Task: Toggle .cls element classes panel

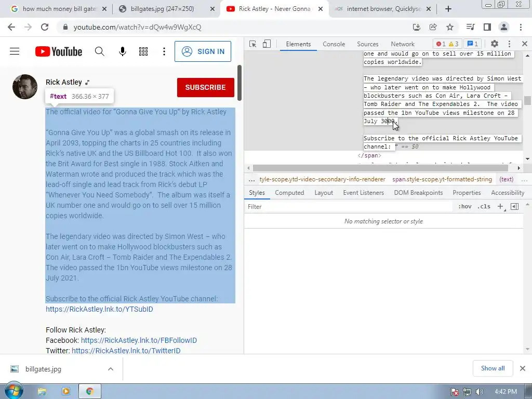Action: [x=484, y=206]
